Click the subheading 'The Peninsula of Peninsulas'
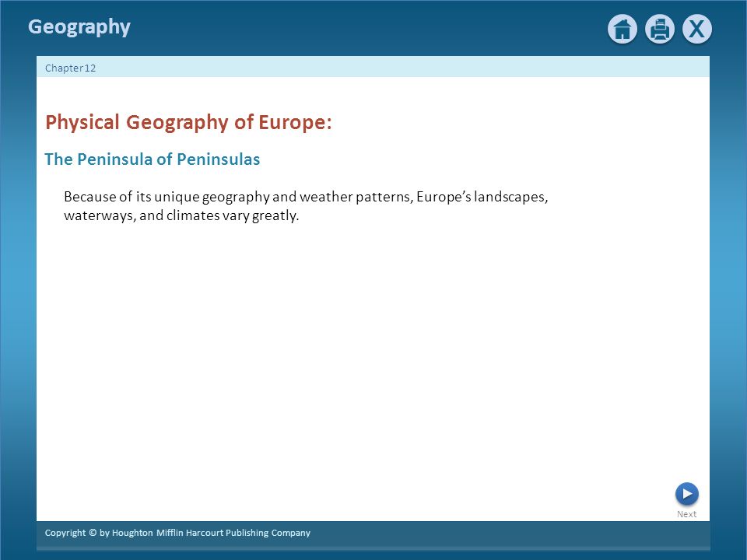The height and width of the screenshot is (560, 747). 152,159
